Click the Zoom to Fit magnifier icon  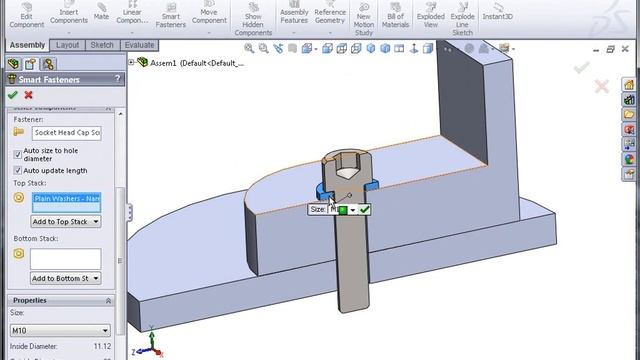coord(249,48)
